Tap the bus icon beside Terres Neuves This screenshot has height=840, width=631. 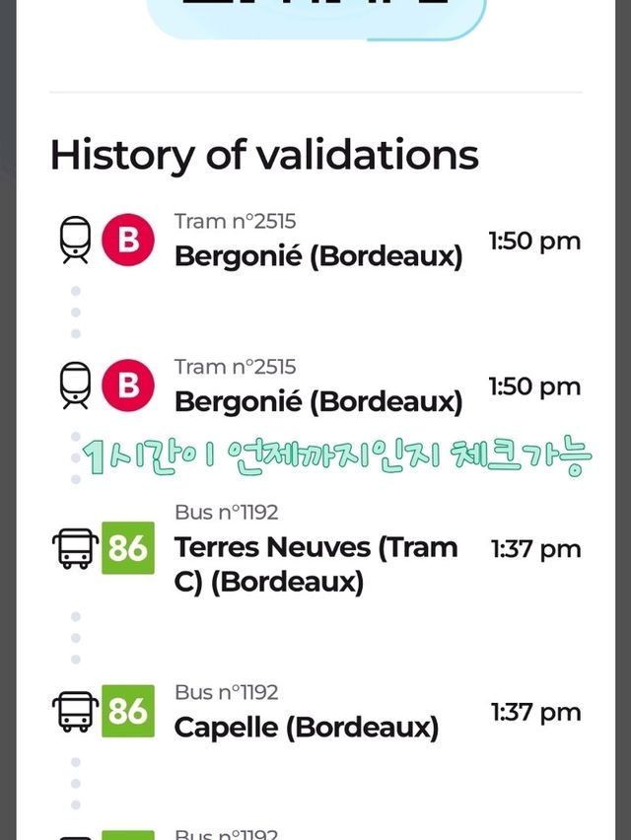(76, 548)
